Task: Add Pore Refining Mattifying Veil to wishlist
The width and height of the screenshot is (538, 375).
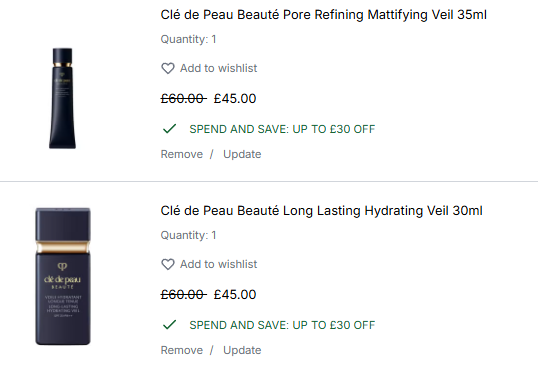Action: (209, 68)
